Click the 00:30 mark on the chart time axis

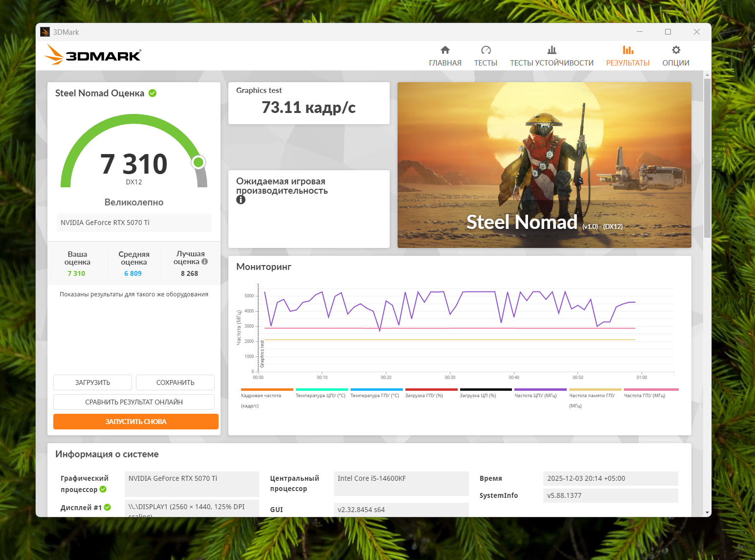point(450,378)
